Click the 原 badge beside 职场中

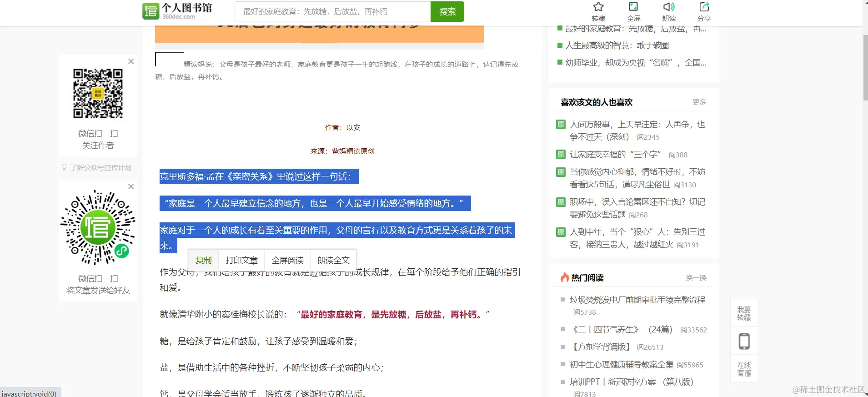(x=561, y=202)
